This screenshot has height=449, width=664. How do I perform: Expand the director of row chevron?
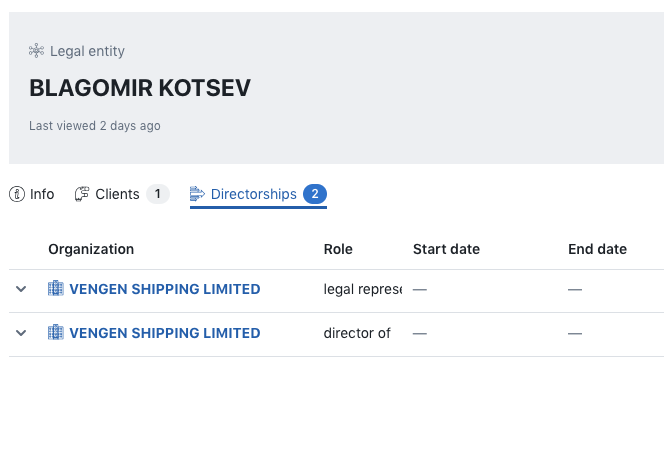click(x=21, y=333)
